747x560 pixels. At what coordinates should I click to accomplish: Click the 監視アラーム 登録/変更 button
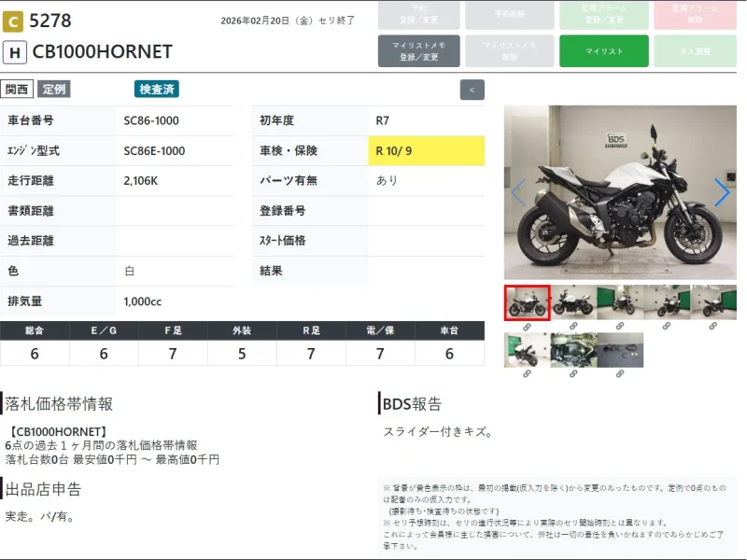(x=603, y=14)
